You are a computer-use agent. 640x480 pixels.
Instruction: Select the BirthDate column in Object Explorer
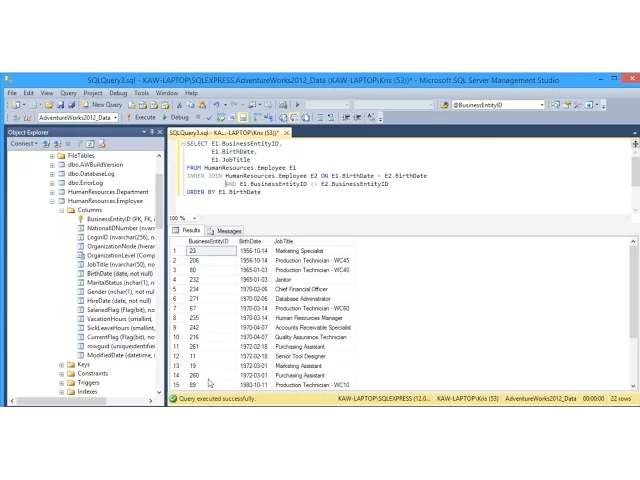(120, 274)
